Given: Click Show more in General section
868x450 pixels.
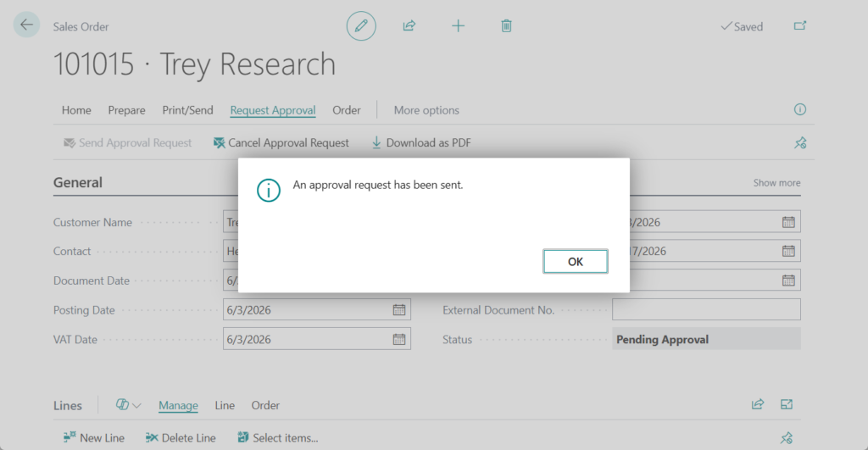Looking at the screenshot, I should click(x=776, y=183).
